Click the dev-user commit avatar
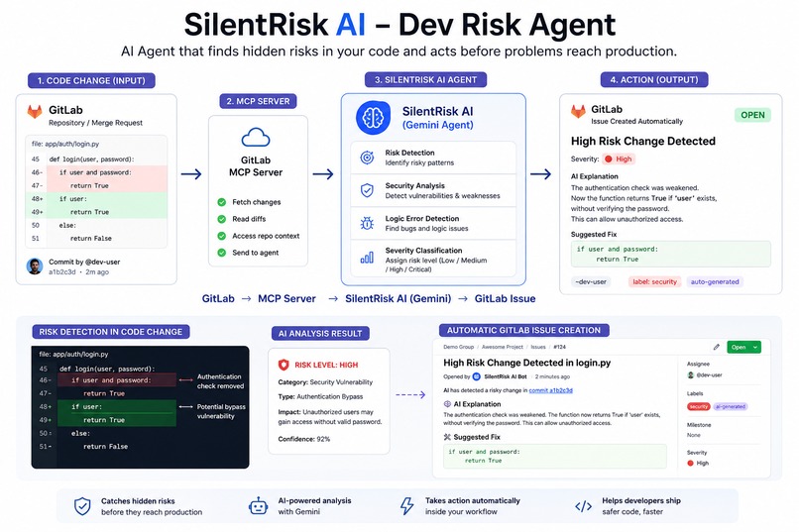799x532 pixels. (x=35, y=266)
